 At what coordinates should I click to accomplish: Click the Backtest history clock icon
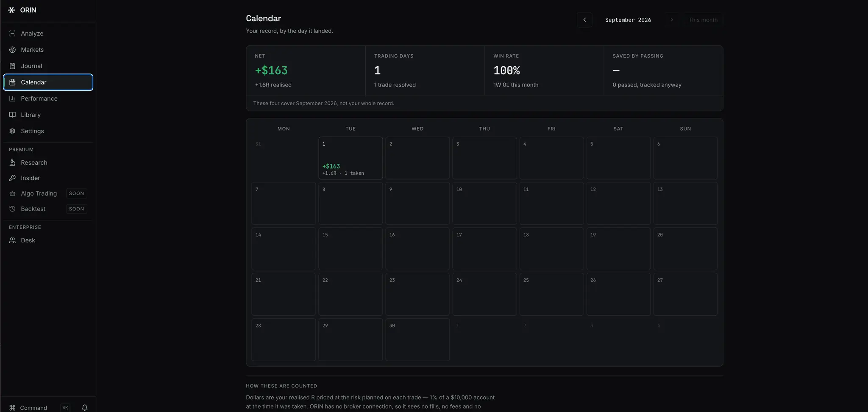[12, 209]
